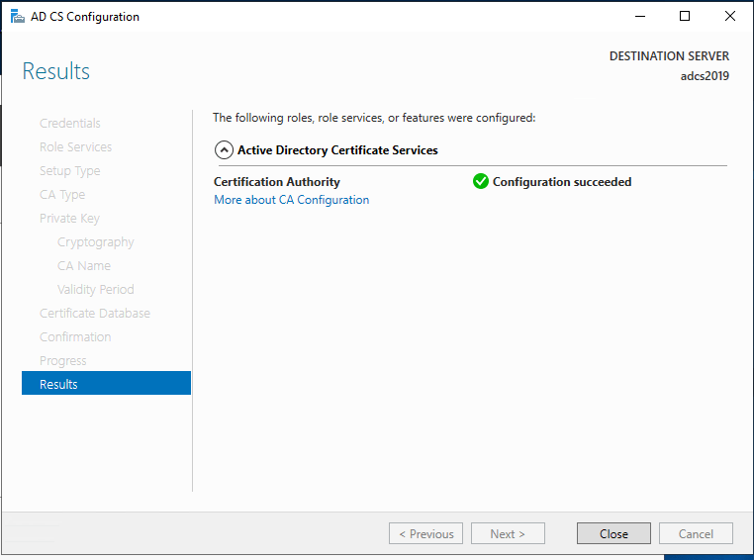The image size is (754, 560).
Task: Collapse the Active Directory Certificate Services section
Action: [225, 150]
